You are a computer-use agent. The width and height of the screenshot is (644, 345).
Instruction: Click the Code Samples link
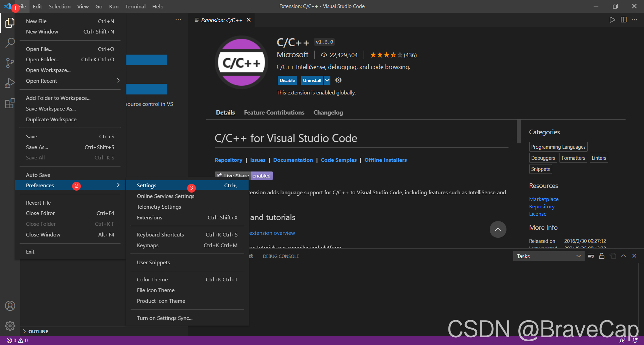click(338, 160)
